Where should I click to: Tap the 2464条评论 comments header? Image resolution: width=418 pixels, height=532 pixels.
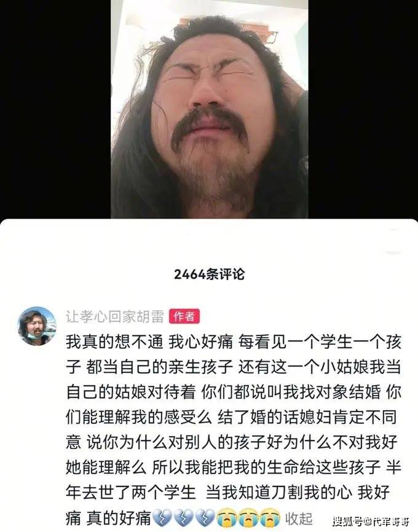(x=209, y=274)
